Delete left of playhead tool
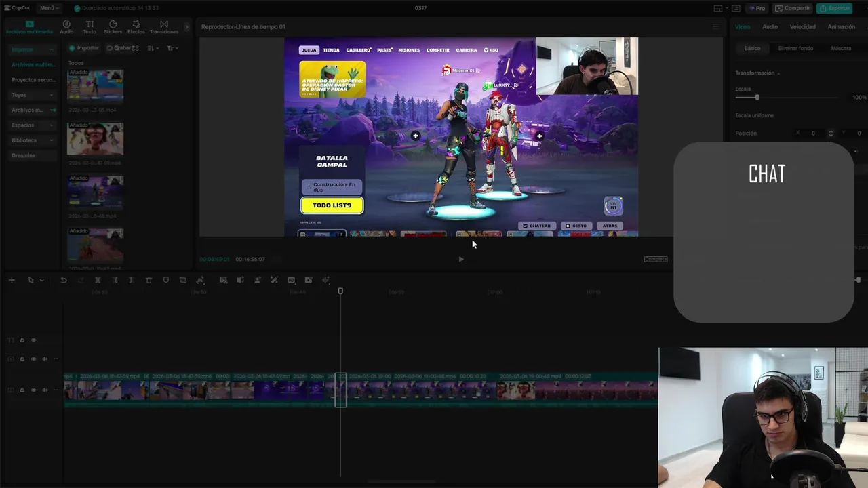This screenshot has height=488, width=868. (x=115, y=280)
